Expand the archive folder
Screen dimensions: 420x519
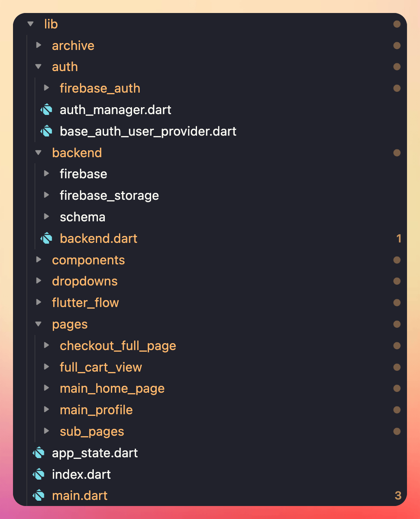point(39,45)
